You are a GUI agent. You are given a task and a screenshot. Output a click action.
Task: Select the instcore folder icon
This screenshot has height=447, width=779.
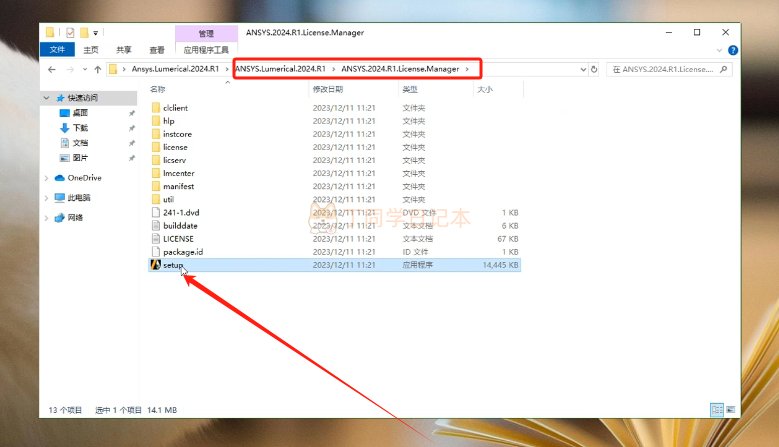coord(156,134)
